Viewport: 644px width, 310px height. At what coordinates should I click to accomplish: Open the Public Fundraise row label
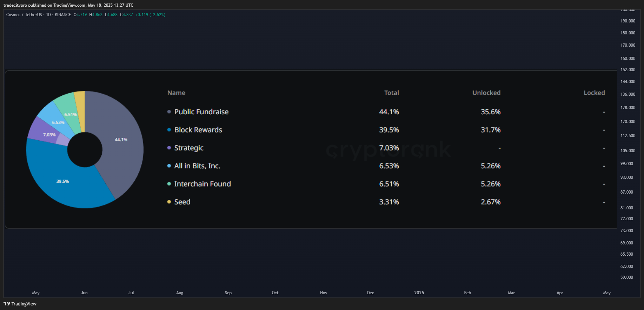[201, 112]
